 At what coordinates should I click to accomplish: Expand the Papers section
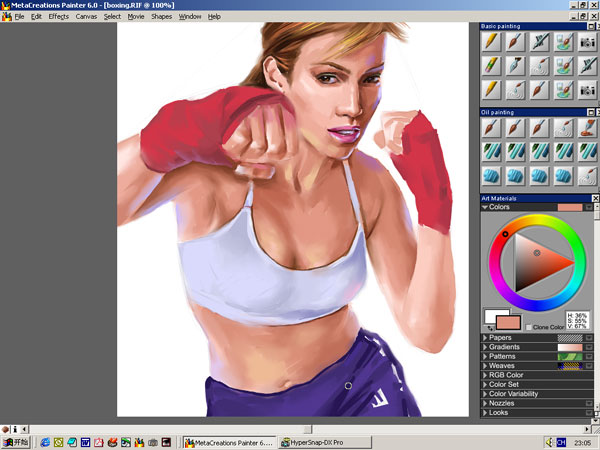click(x=485, y=338)
